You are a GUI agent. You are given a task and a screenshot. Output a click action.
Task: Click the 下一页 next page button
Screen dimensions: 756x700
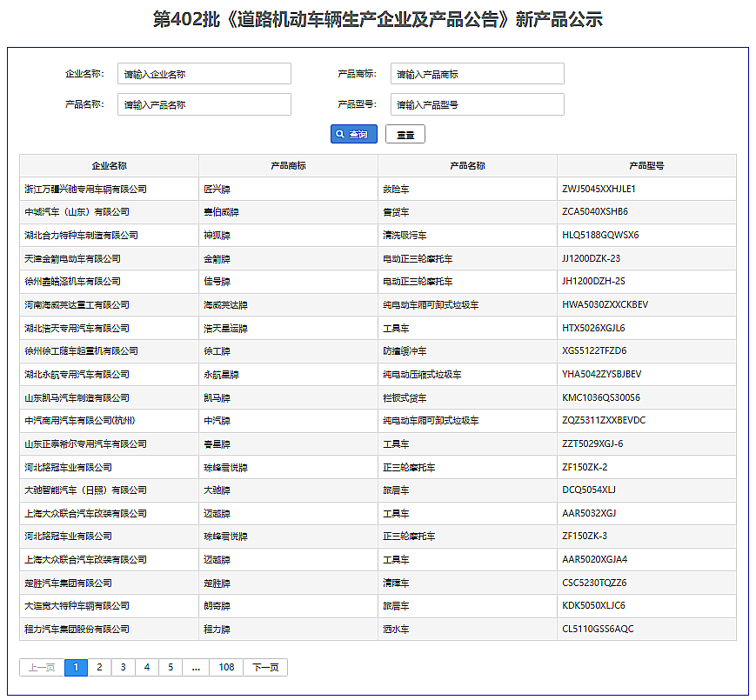(265, 667)
